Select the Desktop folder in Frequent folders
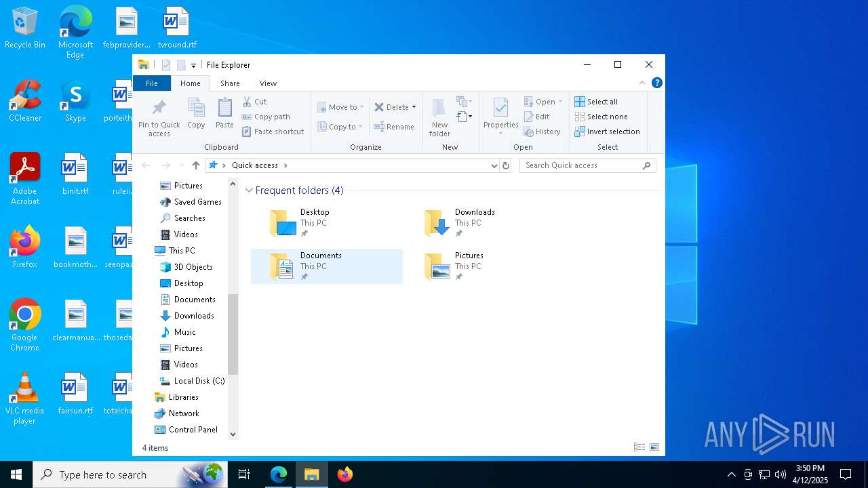This screenshot has width=868, height=488. point(327,223)
